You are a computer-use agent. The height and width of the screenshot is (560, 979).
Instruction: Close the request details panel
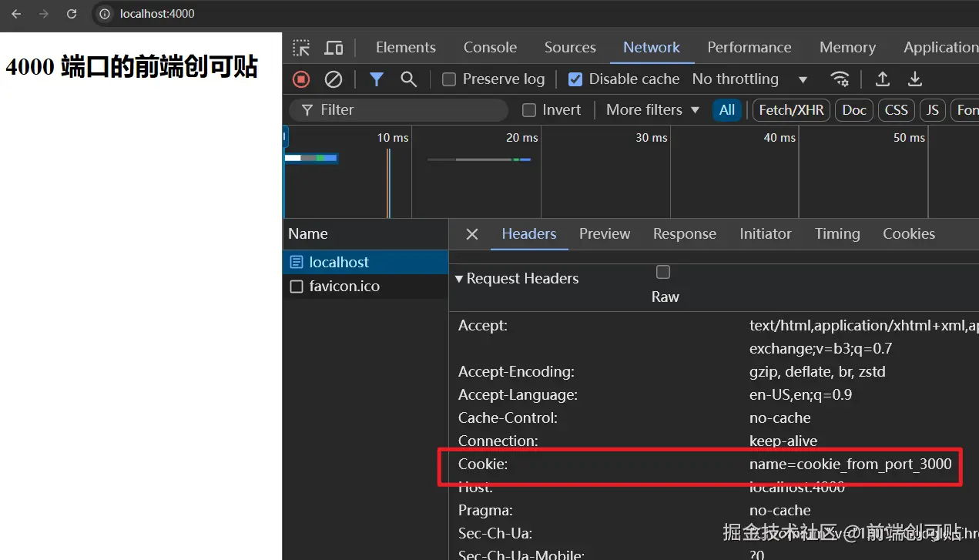(x=472, y=234)
